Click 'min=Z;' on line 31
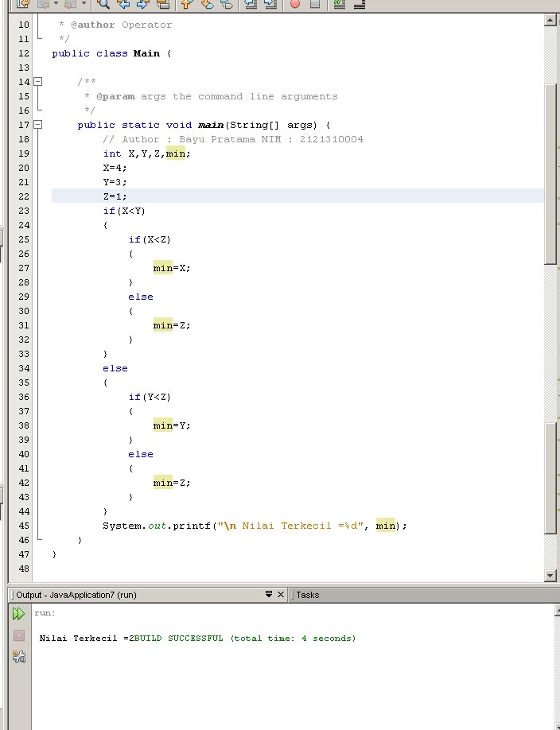 [172, 325]
